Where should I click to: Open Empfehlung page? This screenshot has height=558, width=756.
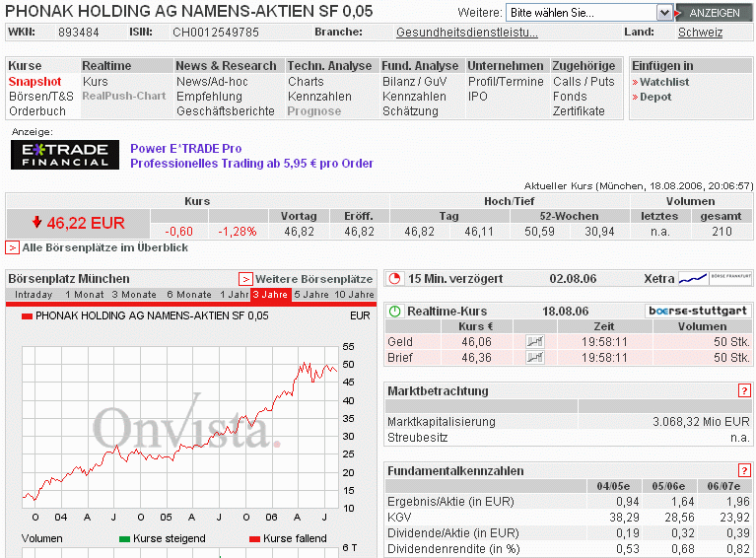pos(209,97)
